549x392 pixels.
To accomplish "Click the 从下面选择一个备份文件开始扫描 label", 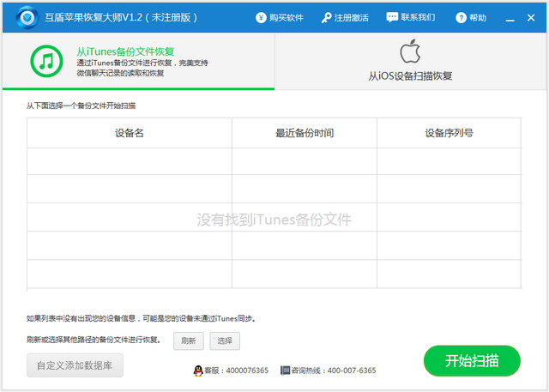I will pos(81,106).
